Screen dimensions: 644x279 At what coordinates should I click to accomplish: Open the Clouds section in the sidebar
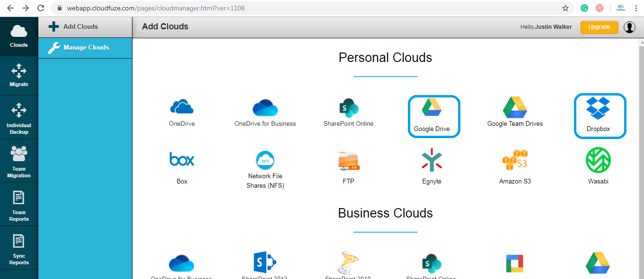(19, 36)
